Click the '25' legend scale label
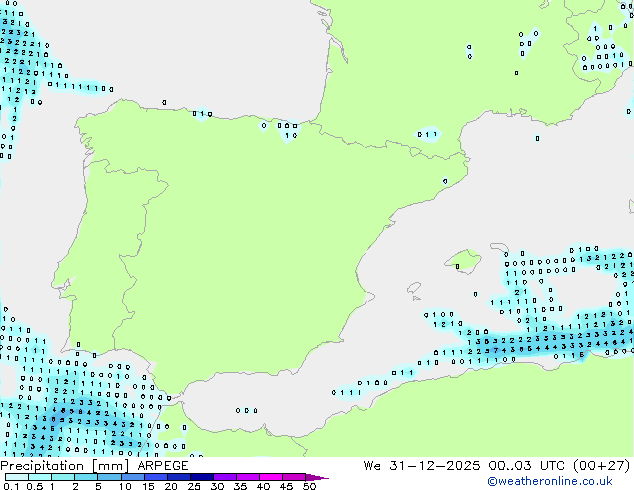634x490 pixels. pyautogui.click(x=194, y=486)
